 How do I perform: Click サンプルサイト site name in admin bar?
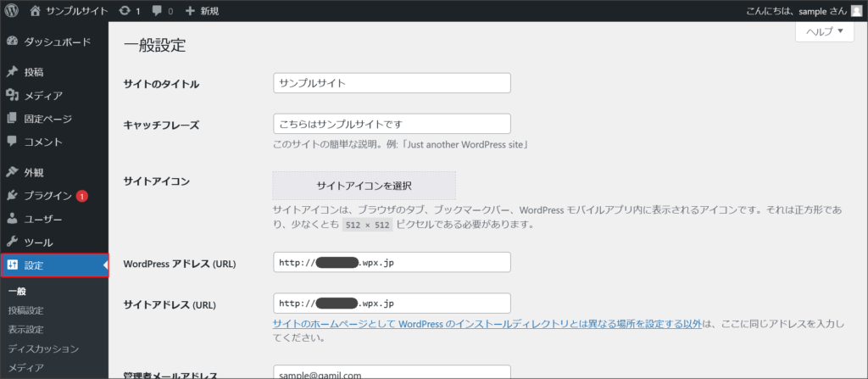77,11
